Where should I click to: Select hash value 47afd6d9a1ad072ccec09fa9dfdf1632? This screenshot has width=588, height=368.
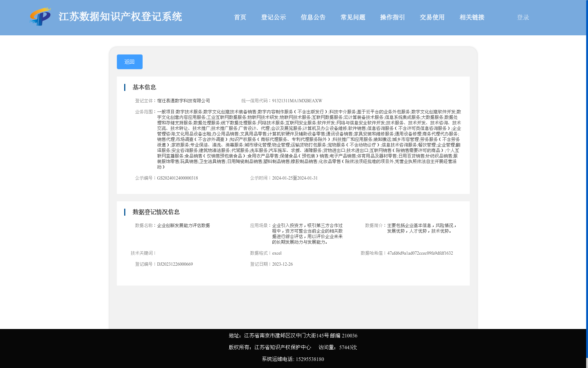420,253
